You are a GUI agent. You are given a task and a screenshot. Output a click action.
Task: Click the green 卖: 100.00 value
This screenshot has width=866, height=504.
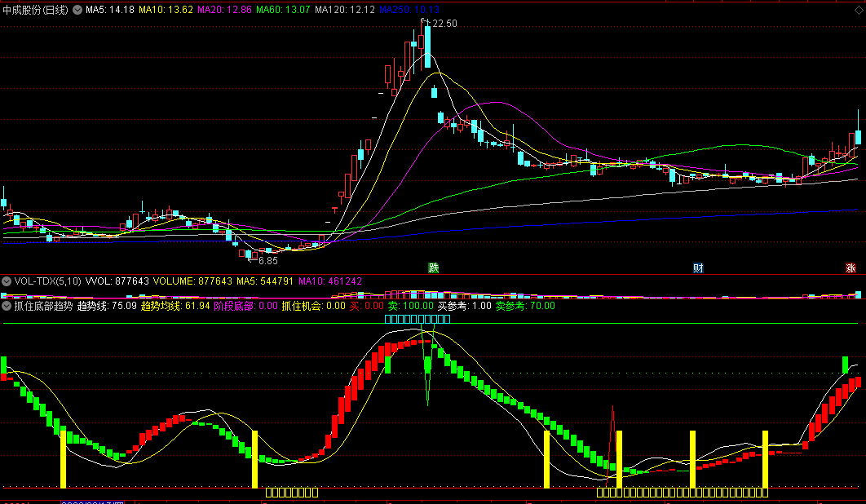click(x=410, y=306)
